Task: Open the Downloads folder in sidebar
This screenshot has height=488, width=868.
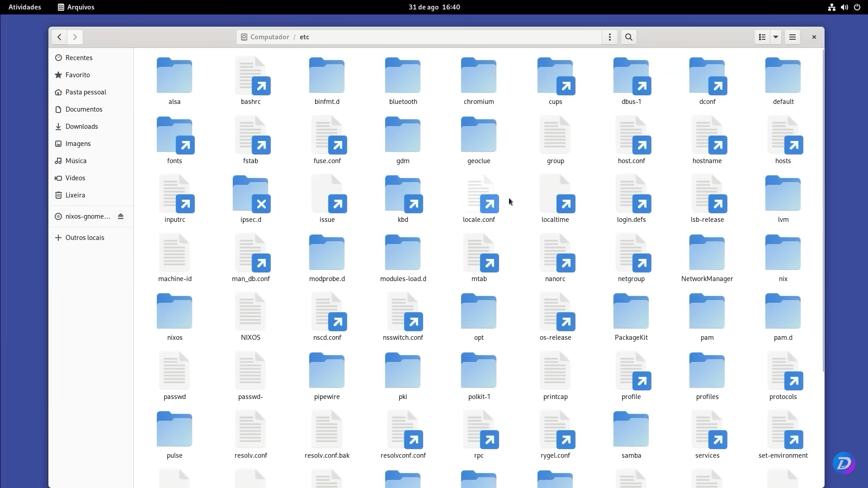Action: (82, 126)
